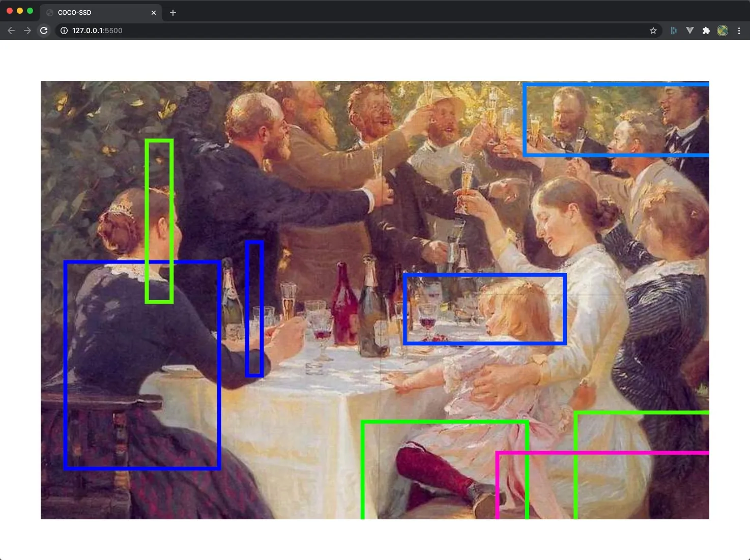The image size is (750, 560).
Task: Go back to the previous page
Action: [x=11, y=31]
